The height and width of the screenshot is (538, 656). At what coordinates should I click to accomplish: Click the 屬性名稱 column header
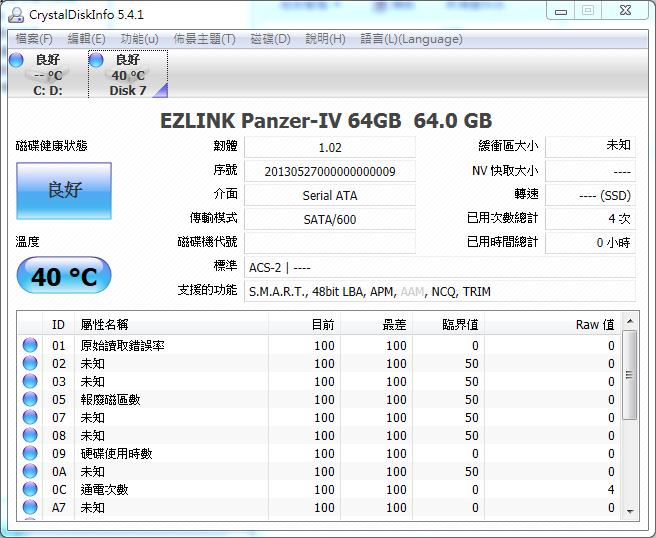pyautogui.click(x=171, y=324)
